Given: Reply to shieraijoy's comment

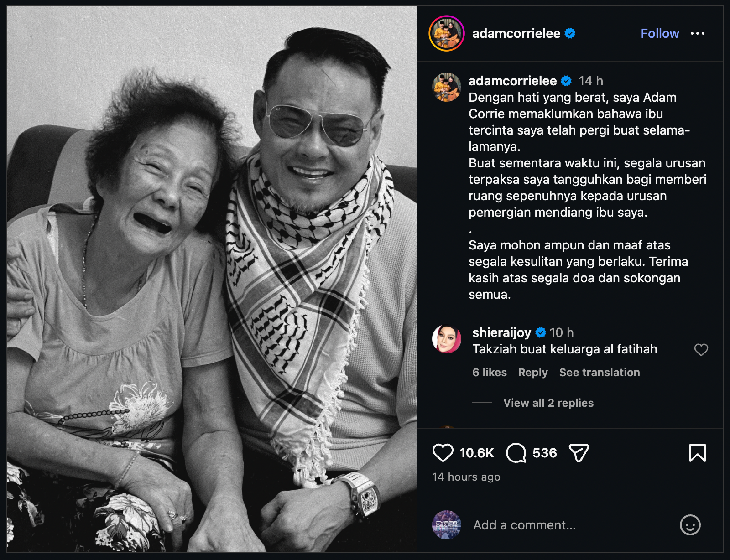Looking at the screenshot, I should click(x=532, y=373).
